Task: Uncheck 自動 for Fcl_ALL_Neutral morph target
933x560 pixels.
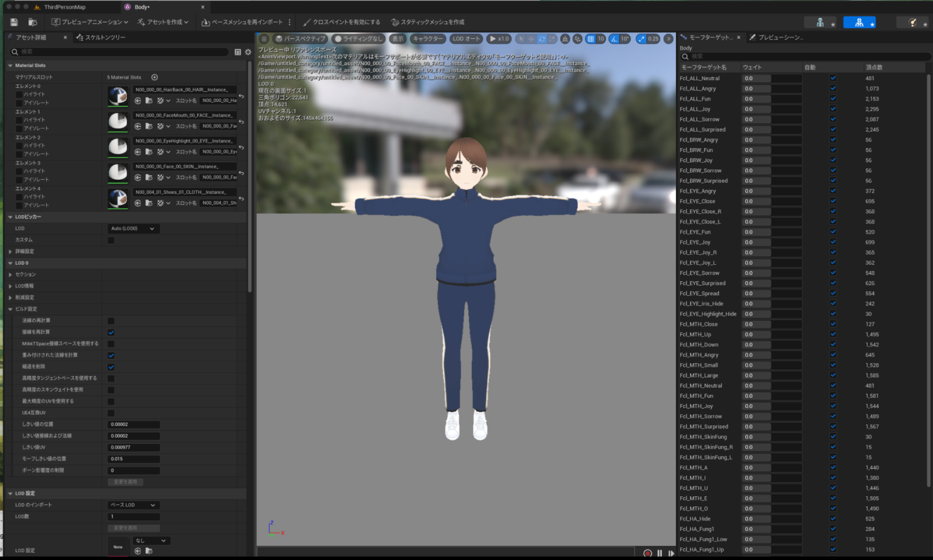Action: [832, 78]
